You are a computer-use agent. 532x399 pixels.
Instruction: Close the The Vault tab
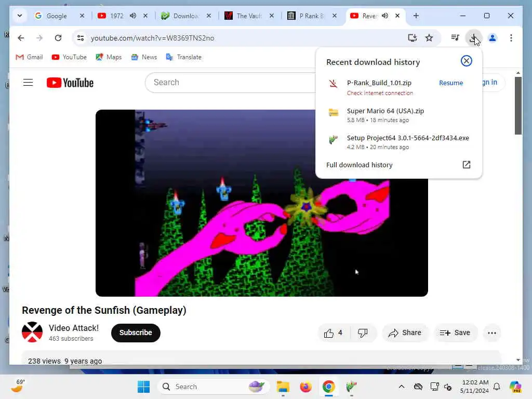point(271,16)
